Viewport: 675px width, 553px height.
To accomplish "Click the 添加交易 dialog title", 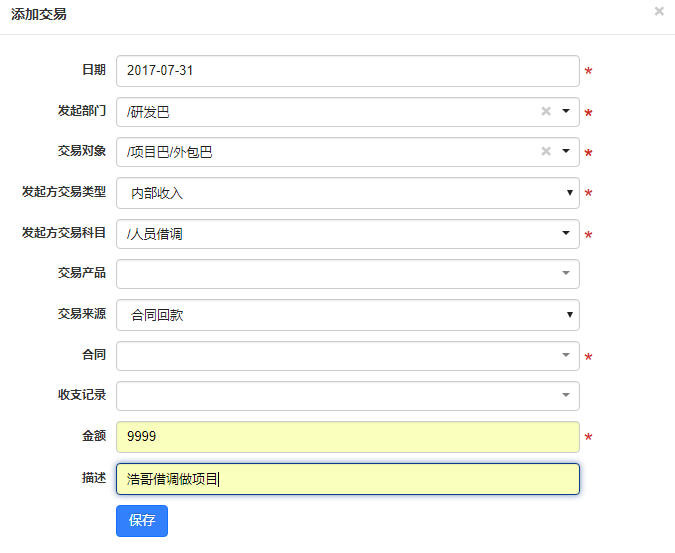I will (x=39, y=15).
